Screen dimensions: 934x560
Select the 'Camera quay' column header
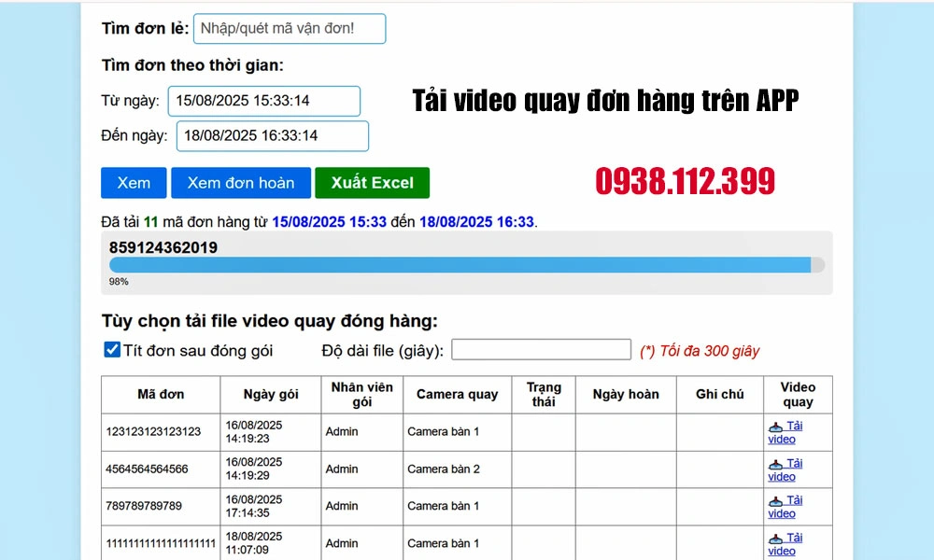point(457,395)
